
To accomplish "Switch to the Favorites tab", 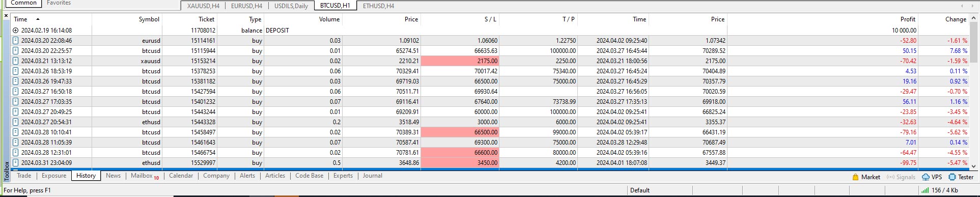I will tap(59, 3).
